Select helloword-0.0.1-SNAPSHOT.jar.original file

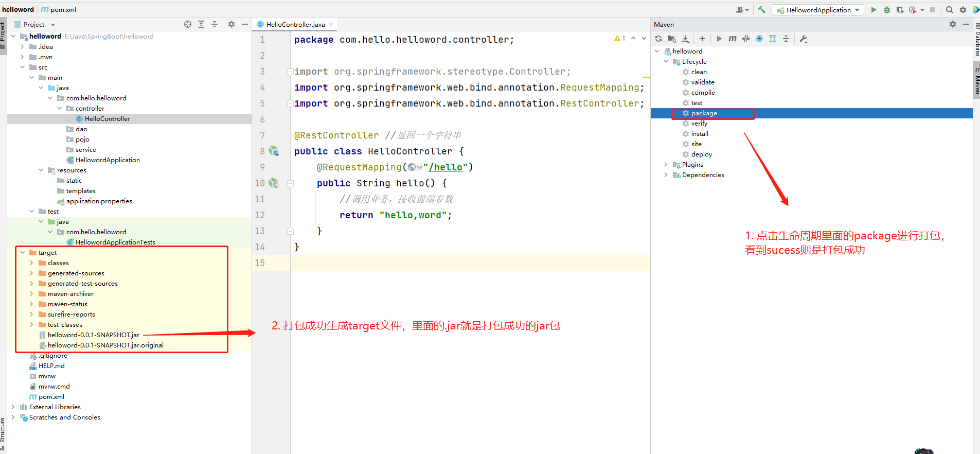click(105, 345)
